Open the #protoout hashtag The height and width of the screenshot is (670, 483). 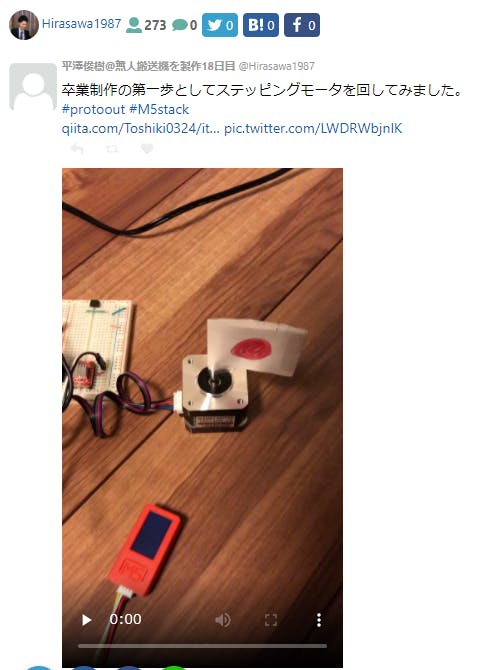(94, 109)
